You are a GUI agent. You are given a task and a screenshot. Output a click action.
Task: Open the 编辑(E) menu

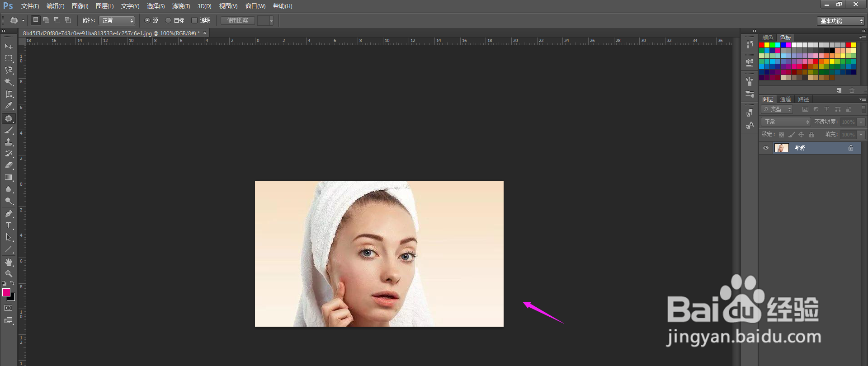[55, 6]
